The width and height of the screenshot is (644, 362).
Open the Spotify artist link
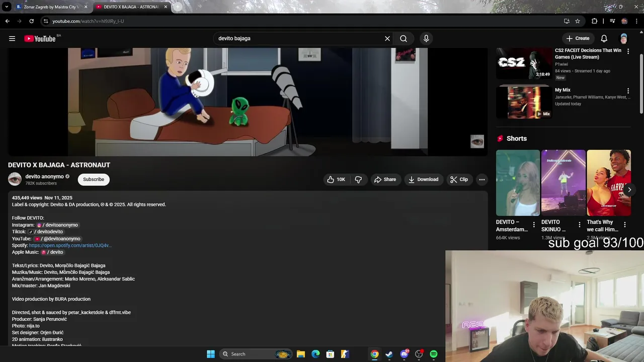point(70,245)
